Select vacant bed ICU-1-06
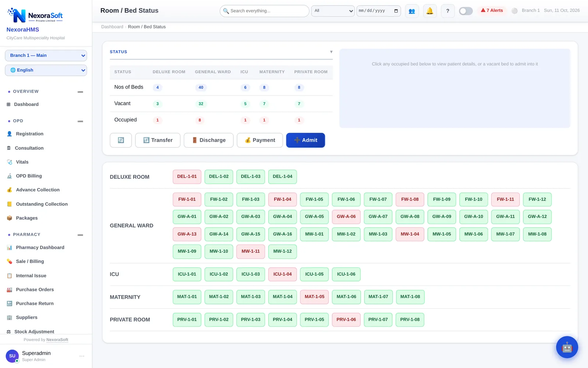The image size is (588, 368). 346,274
